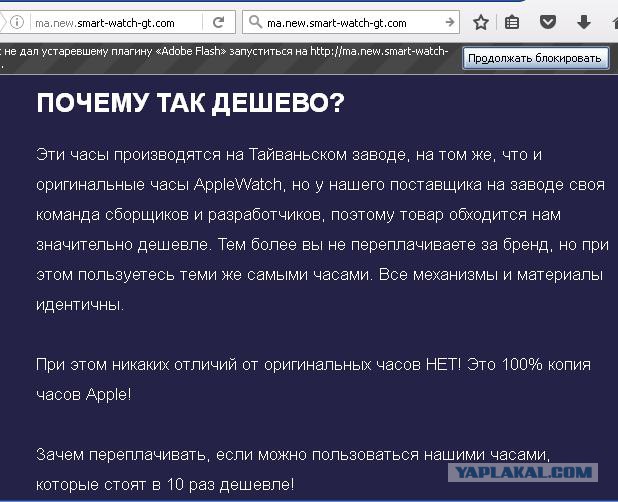The height and width of the screenshot is (502, 618).
Task: Focus the search box with smart-watch-gt.com text
Action: tap(353, 23)
